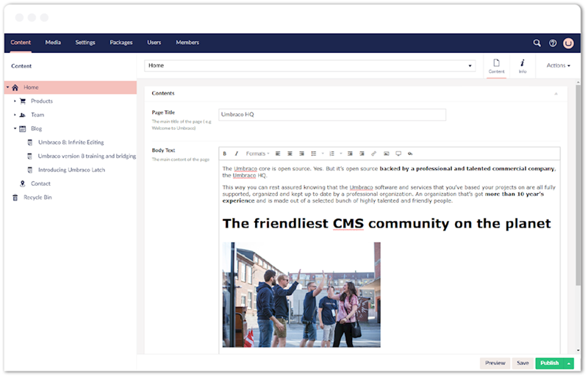The width and height of the screenshot is (588, 381).
Task: Open the Formats dropdown
Action: (258, 153)
